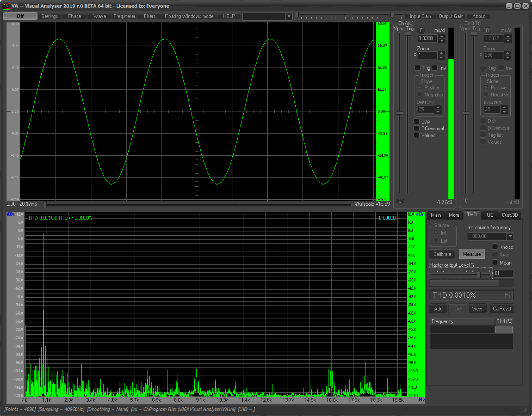Click the Thd (%) column header
This screenshot has height=416, width=532.
504,321
